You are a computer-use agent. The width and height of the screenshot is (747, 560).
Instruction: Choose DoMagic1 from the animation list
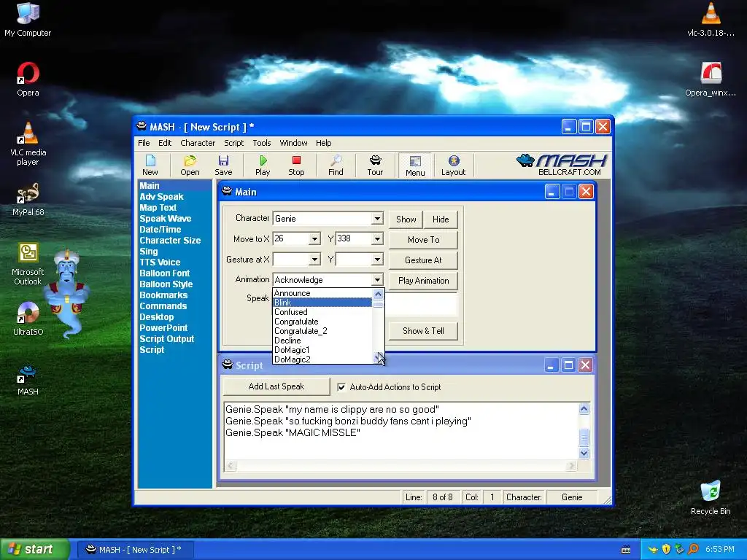[322, 350]
